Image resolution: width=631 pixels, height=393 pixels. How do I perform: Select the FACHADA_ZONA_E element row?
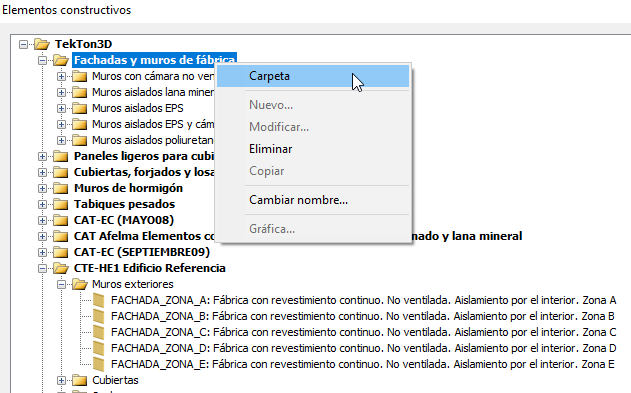363,364
